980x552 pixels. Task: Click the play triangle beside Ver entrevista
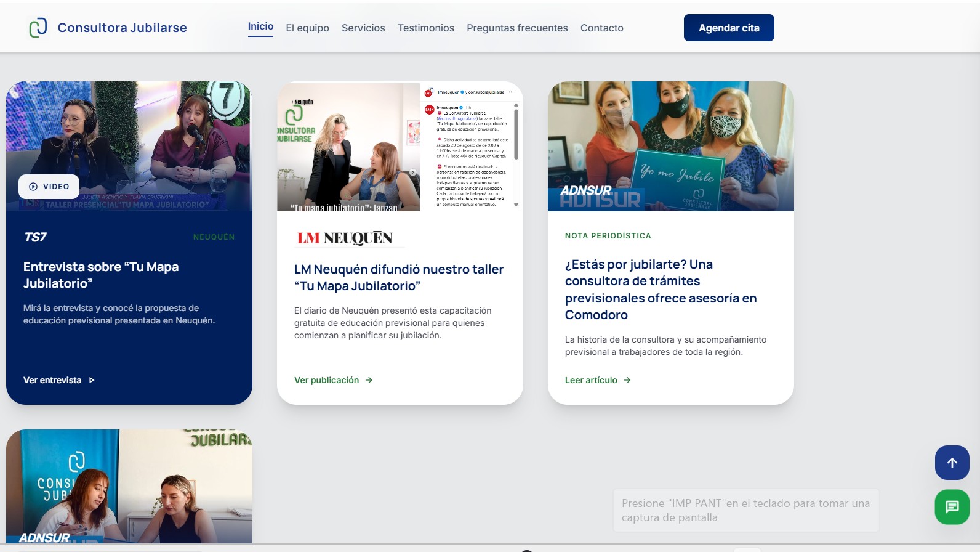click(92, 380)
